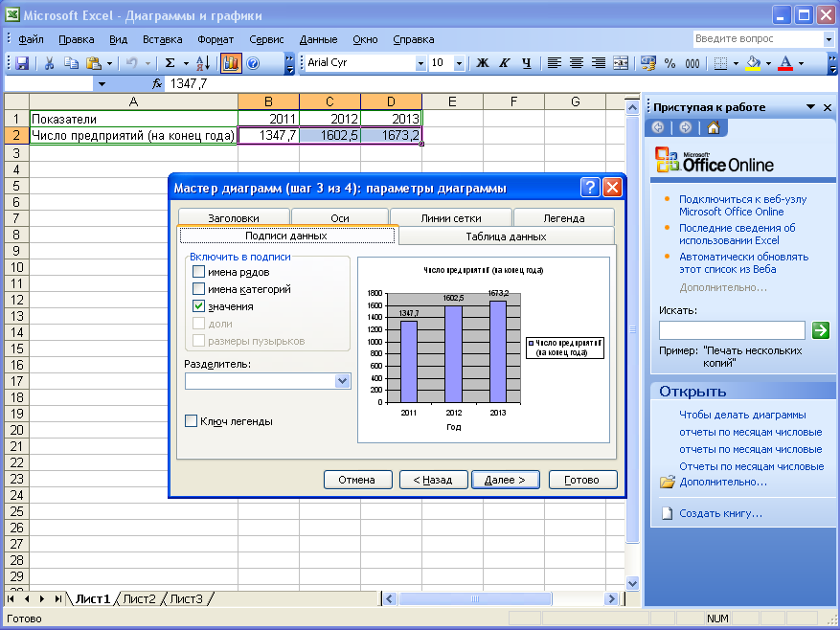Expand the Arial Cyr font name dropdown
Viewport: 840px width, 630px height.
tap(420, 63)
